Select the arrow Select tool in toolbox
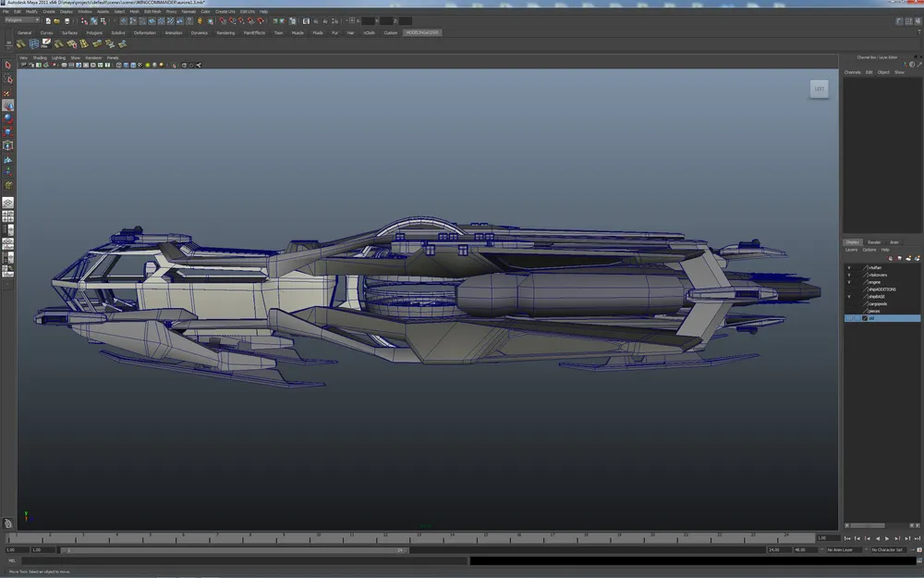924x578 pixels. click(7, 66)
